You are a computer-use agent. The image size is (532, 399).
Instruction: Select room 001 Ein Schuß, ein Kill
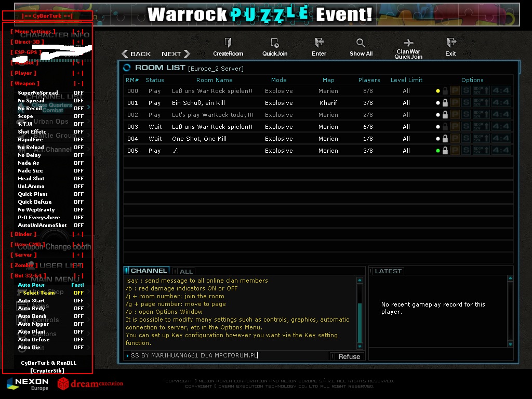point(318,103)
